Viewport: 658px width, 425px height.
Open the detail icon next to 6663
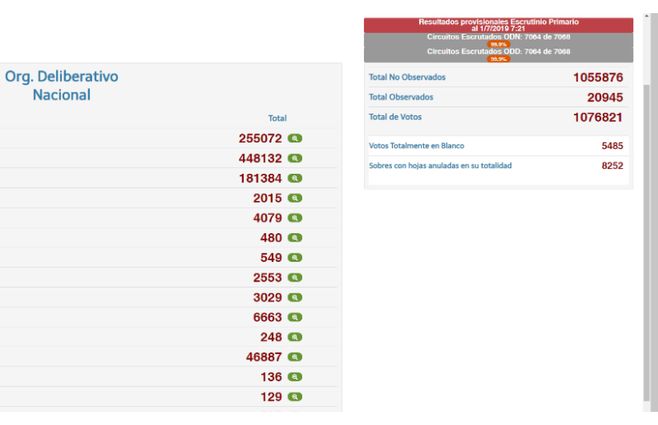click(x=295, y=317)
